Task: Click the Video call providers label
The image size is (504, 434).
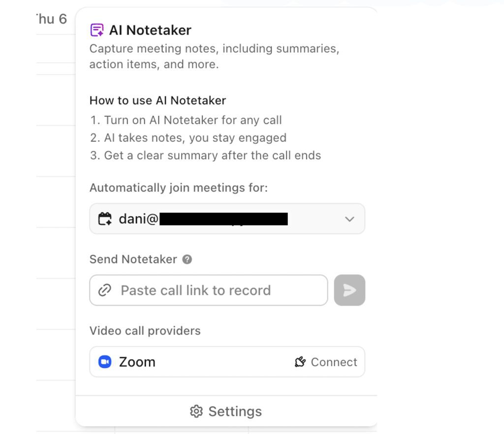Action: pos(145,331)
